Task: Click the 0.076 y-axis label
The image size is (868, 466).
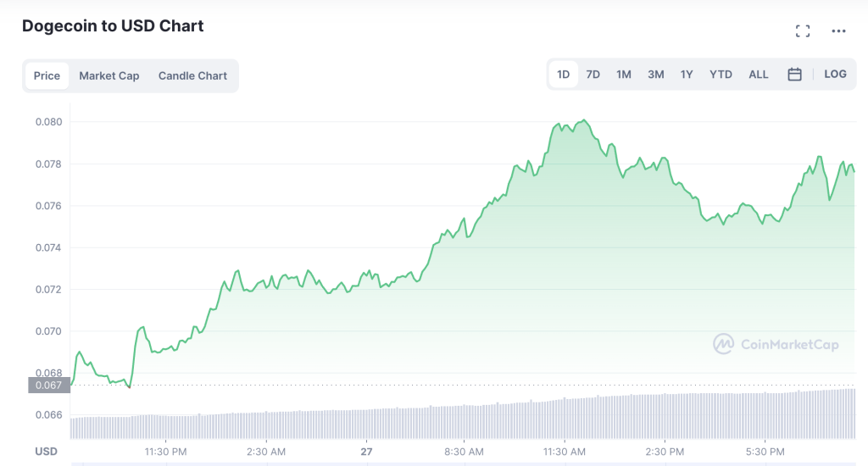Action: (x=48, y=206)
